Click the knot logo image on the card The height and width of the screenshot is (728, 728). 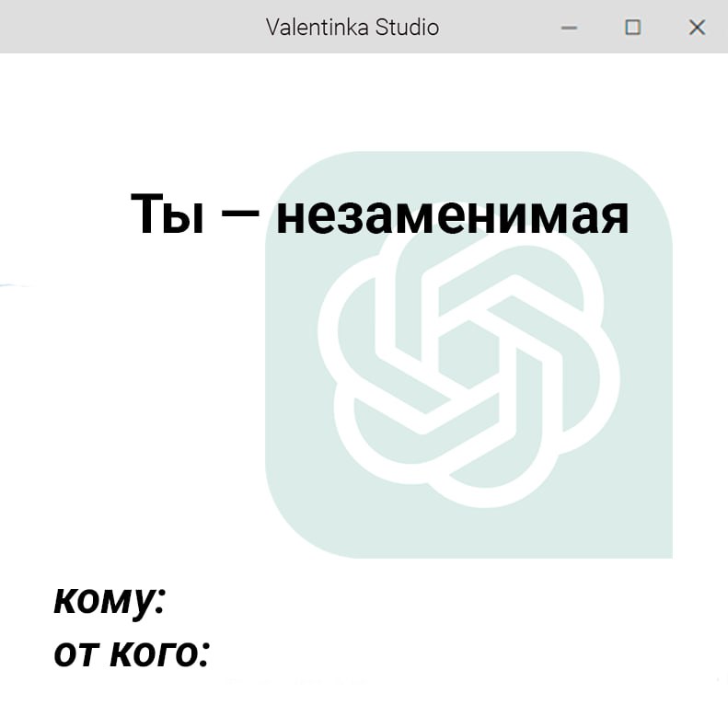coord(468,354)
